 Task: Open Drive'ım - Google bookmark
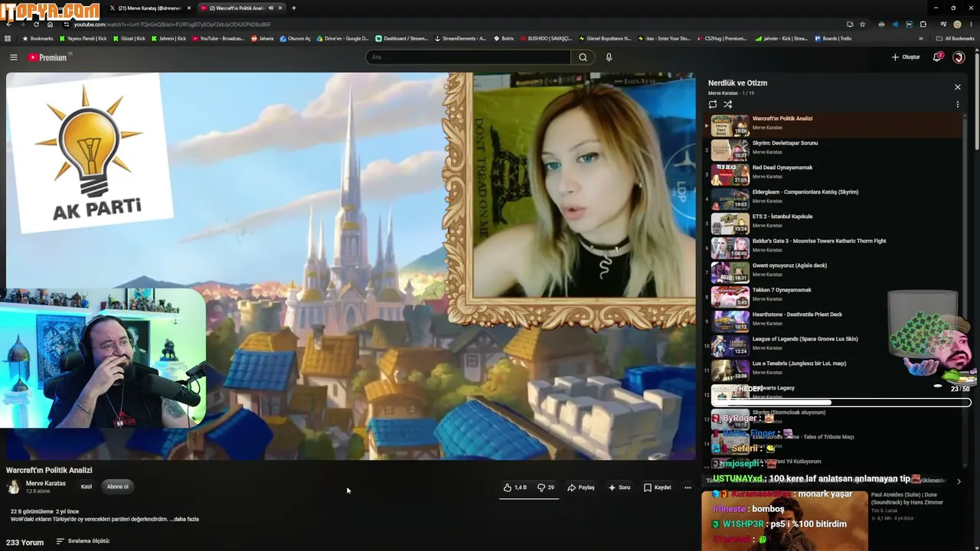click(x=342, y=38)
